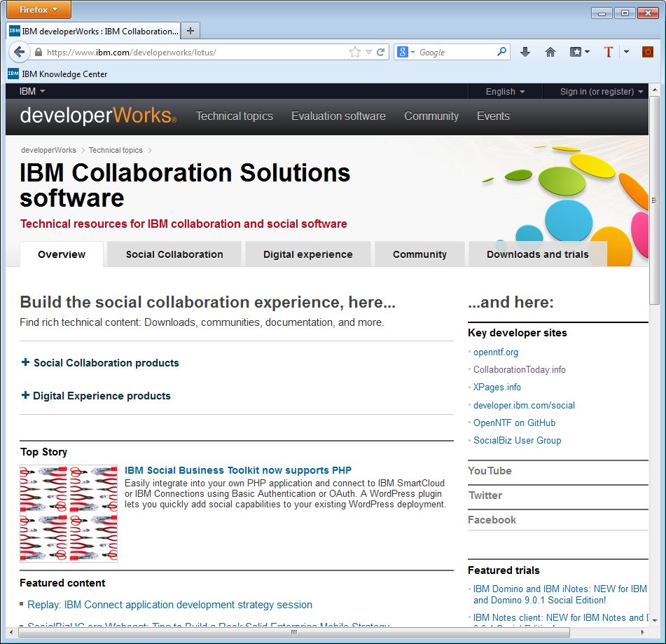Bookmark this page with the star icon
This screenshot has height=644, width=666.
tap(355, 52)
